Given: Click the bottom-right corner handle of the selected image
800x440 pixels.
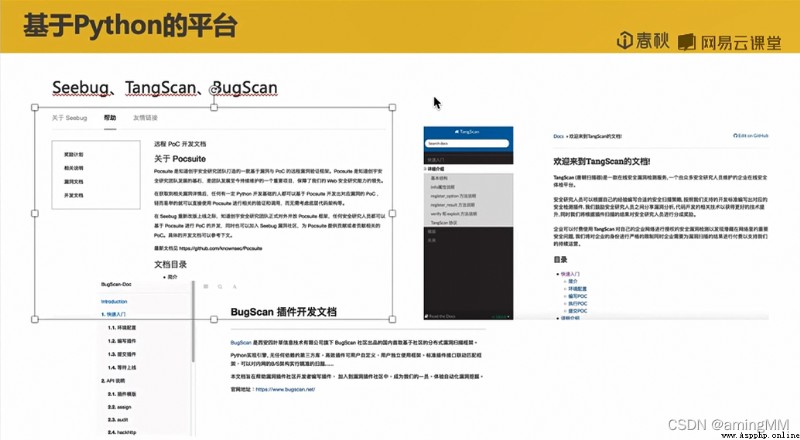Looking at the screenshot, I should (x=392, y=320).
